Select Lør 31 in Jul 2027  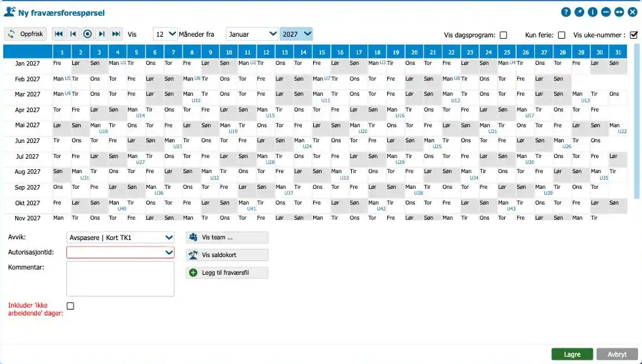(x=618, y=159)
